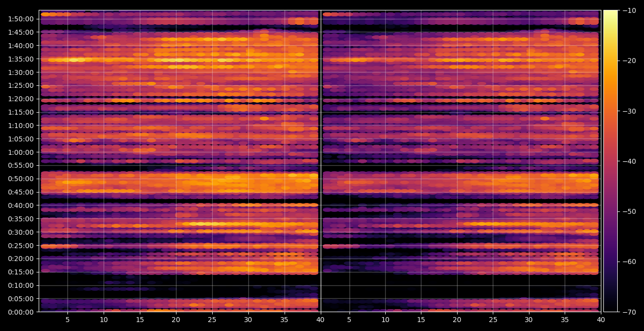The height and width of the screenshot is (331, 644).
Task: Click x-axis label 40 beside the colorbar
Action: click(601, 320)
